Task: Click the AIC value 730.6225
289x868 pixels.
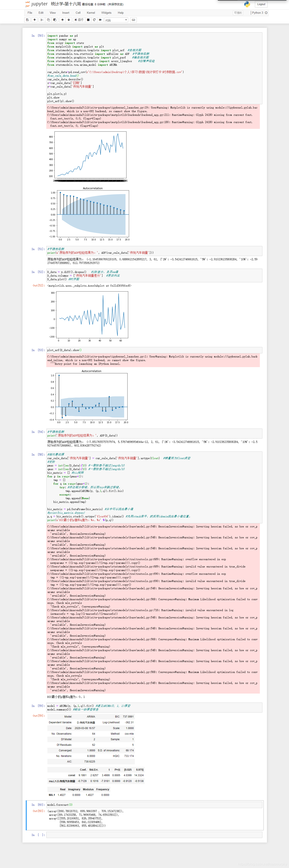Action: [89, 761]
